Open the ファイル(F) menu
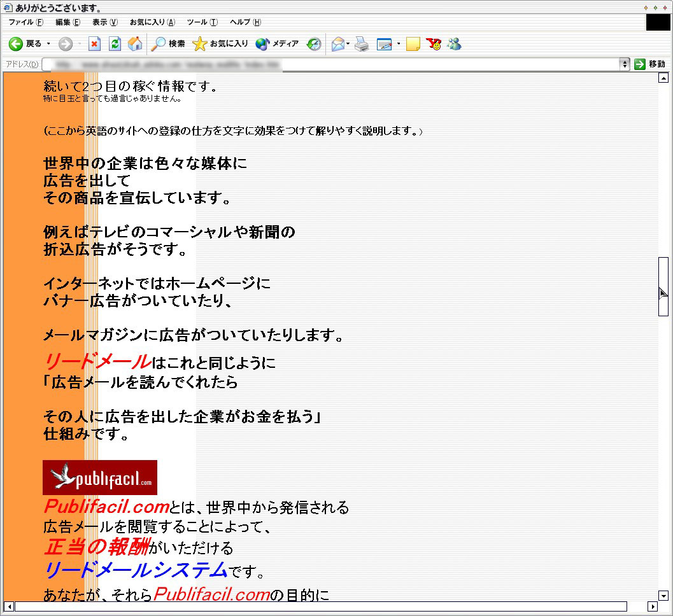This screenshot has height=616, width=673. pyautogui.click(x=25, y=22)
